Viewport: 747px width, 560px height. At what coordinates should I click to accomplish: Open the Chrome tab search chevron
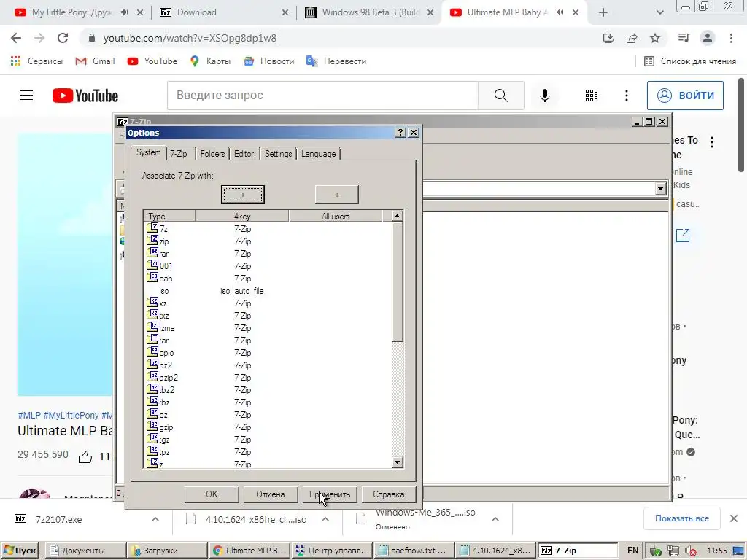tap(659, 12)
